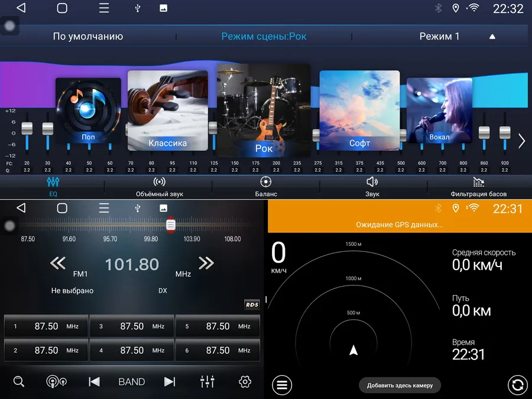
Task: Skip to the previous radio station
Action: pyautogui.click(x=94, y=382)
